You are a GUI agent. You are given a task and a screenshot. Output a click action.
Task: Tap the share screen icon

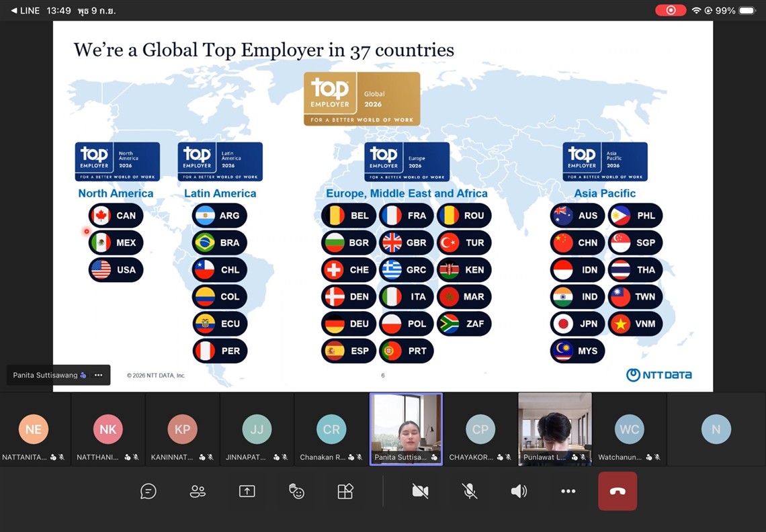(x=247, y=491)
